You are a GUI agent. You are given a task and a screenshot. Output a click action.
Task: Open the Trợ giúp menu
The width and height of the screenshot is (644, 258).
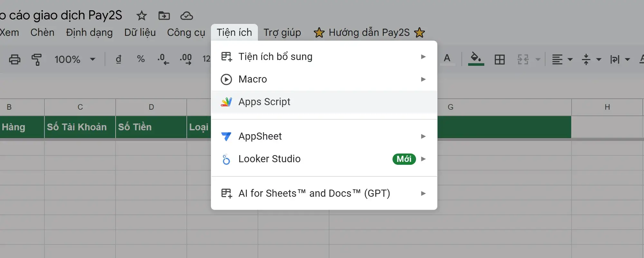coord(282,33)
